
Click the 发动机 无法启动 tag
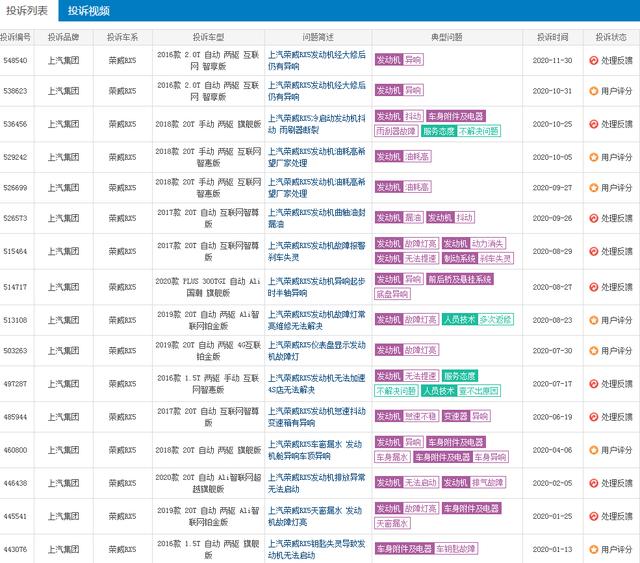pyautogui.click(x=407, y=482)
